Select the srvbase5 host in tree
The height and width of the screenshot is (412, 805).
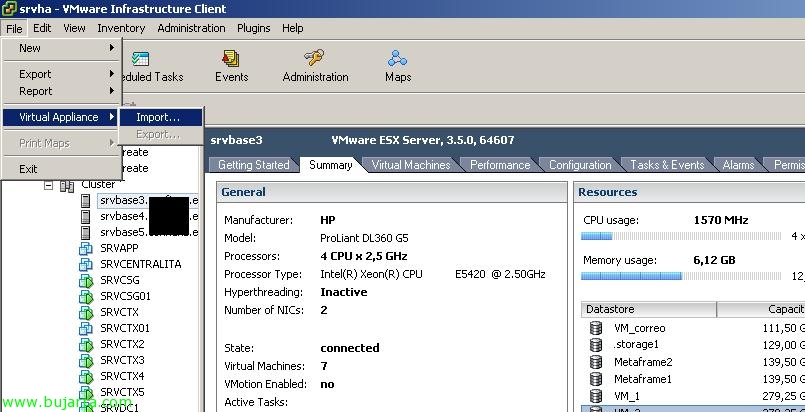[x=149, y=232]
